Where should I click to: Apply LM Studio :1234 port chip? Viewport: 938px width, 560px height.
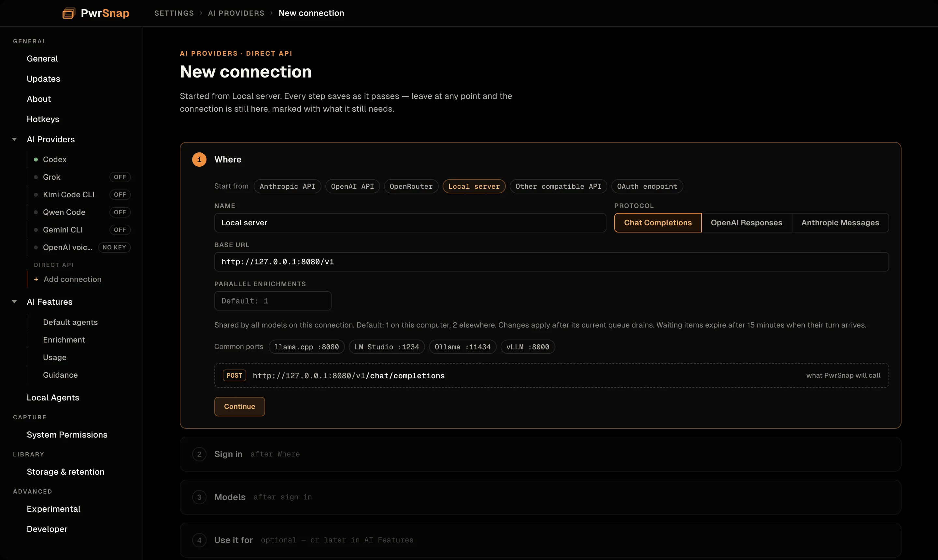387,347
